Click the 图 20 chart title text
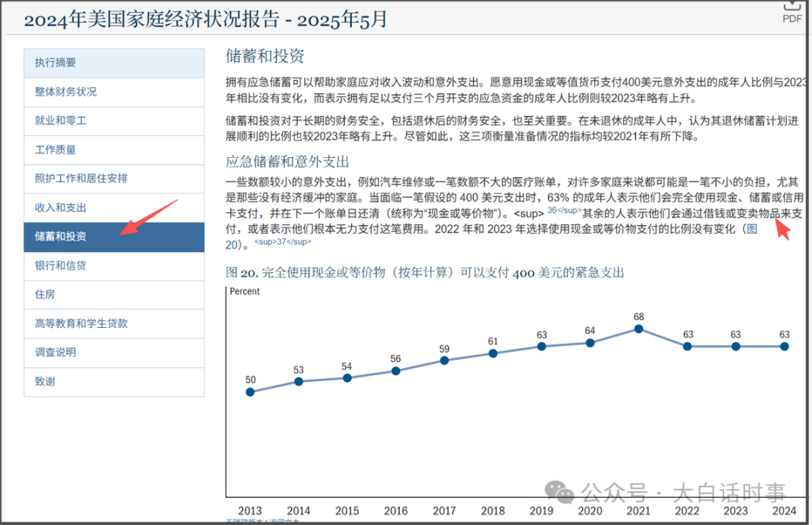Viewport: 812px width, 525px height. click(425, 272)
